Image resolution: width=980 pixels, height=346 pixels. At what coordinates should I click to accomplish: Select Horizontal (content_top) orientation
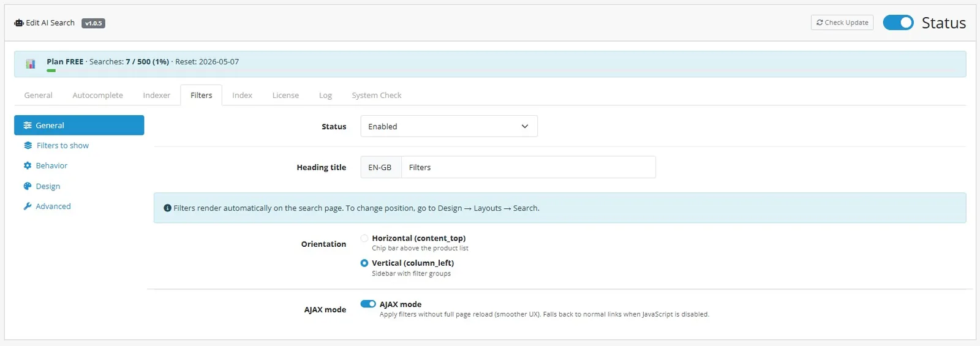coord(364,238)
